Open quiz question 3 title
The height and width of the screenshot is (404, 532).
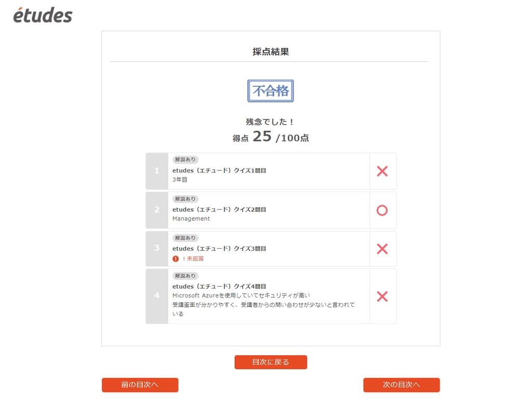219,249
